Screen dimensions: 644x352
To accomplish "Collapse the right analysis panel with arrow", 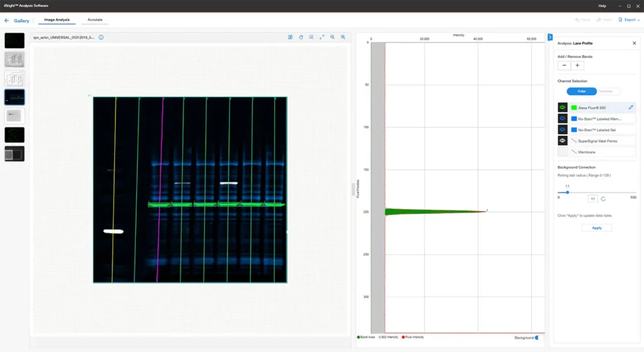I will tap(550, 37).
